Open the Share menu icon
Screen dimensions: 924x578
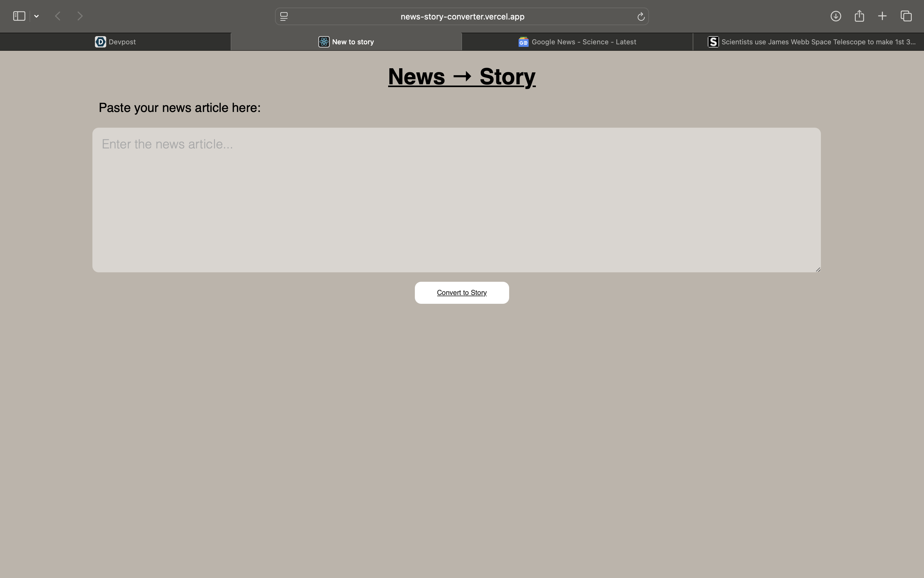[x=859, y=16]
